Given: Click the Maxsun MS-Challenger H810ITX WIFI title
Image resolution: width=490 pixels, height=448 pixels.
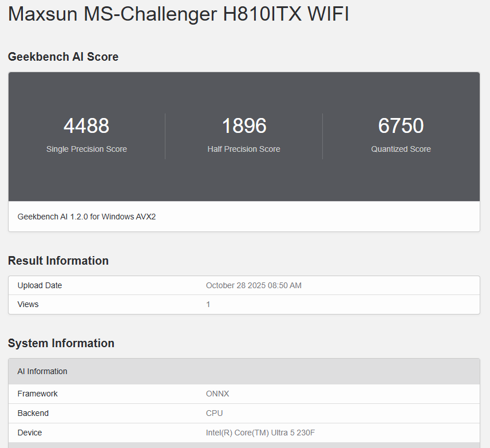Looking at the screenshot, I should pyautogui.click(x=178, y=14).
